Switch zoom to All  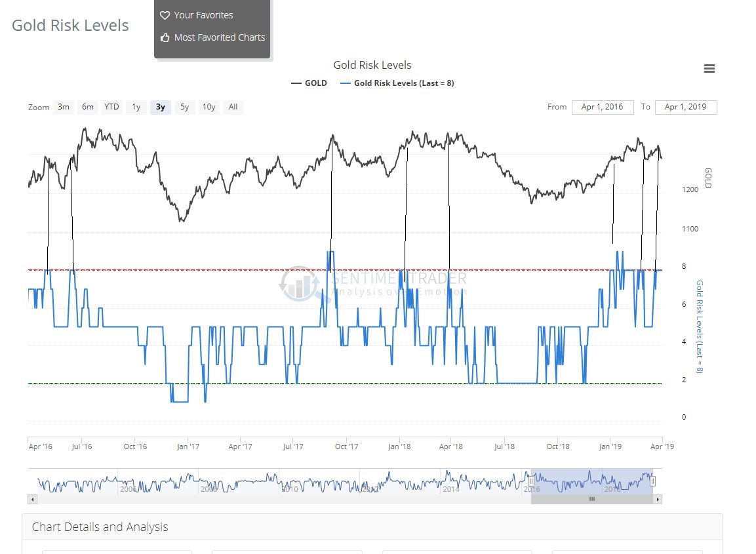click(233, 107)
